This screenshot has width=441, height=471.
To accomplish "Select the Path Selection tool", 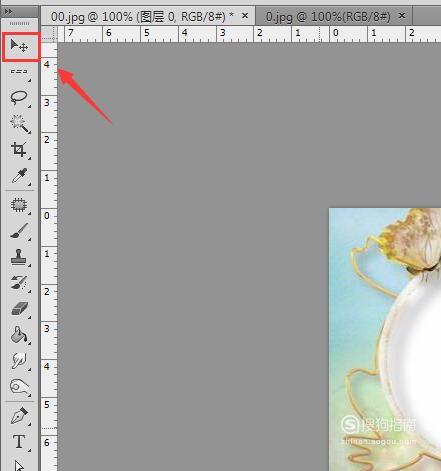I will pos(19,465).
